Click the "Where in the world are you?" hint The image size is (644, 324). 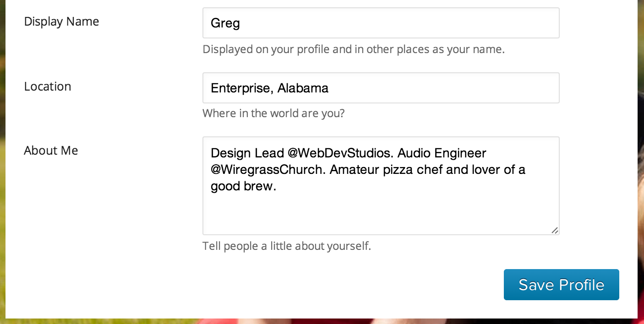273,113
